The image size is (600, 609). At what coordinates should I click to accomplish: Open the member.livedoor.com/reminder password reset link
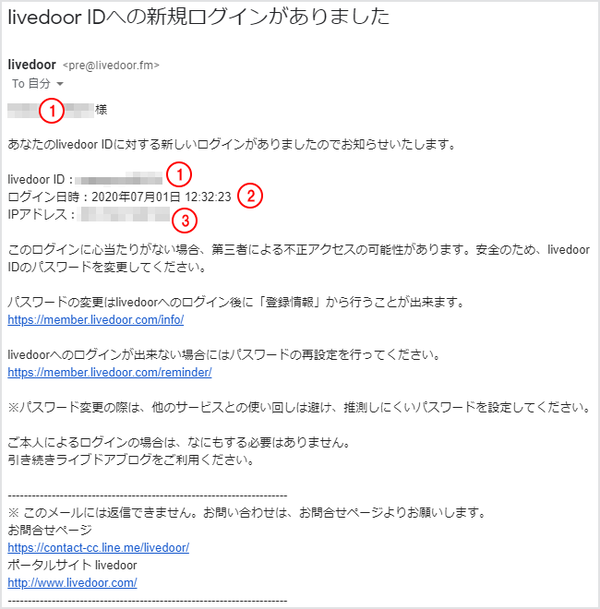point(110,372)
